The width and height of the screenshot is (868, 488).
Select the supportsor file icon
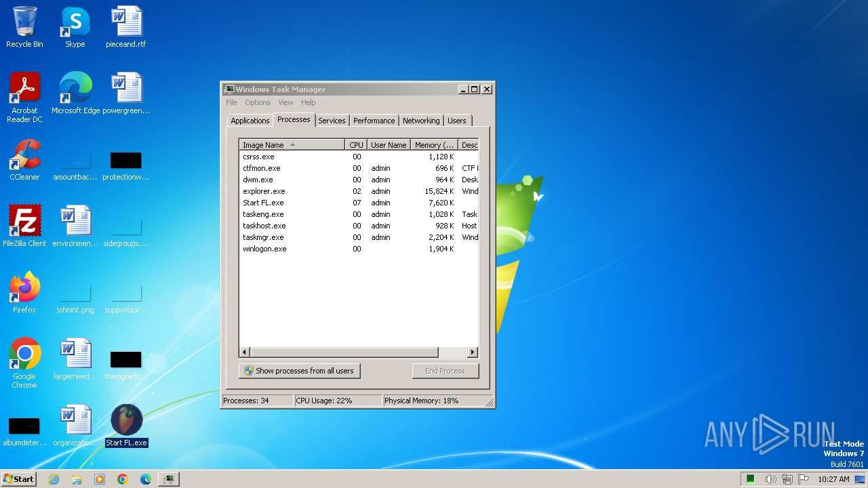click(126, 299)
